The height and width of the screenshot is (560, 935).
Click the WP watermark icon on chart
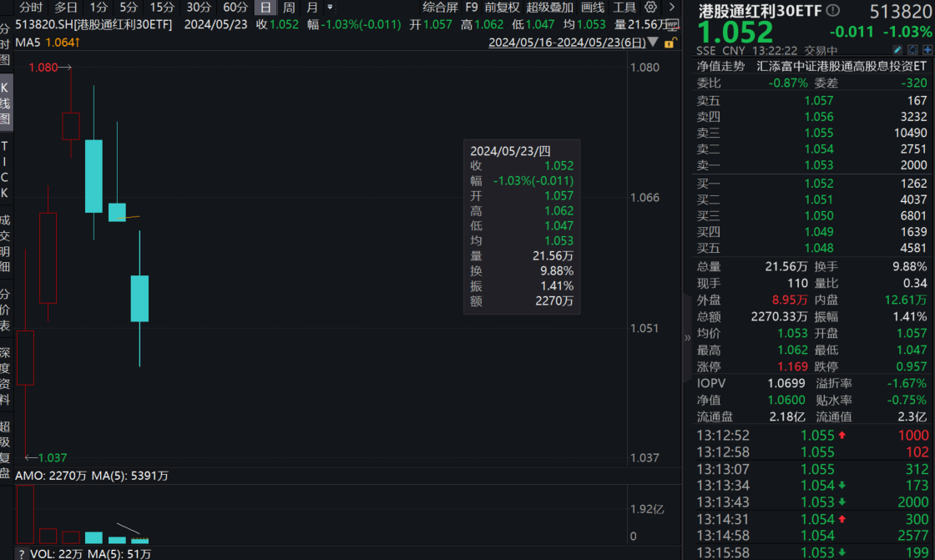click(672, 25)
